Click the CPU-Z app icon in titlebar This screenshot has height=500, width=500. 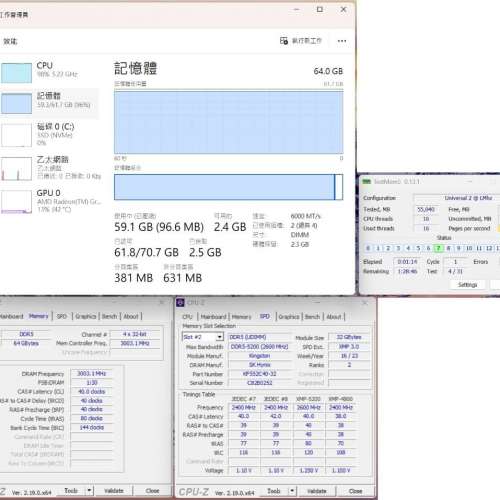pos(180,303)
